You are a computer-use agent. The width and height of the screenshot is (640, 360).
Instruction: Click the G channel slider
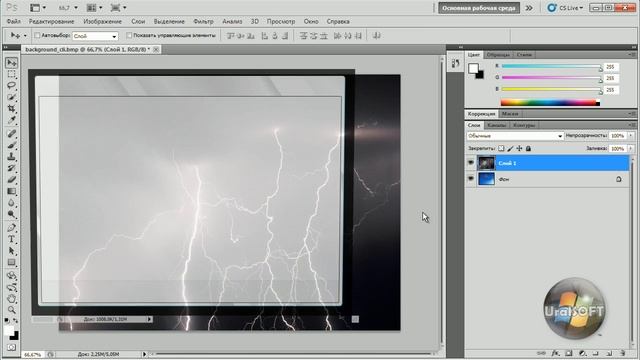pos(551,78)
